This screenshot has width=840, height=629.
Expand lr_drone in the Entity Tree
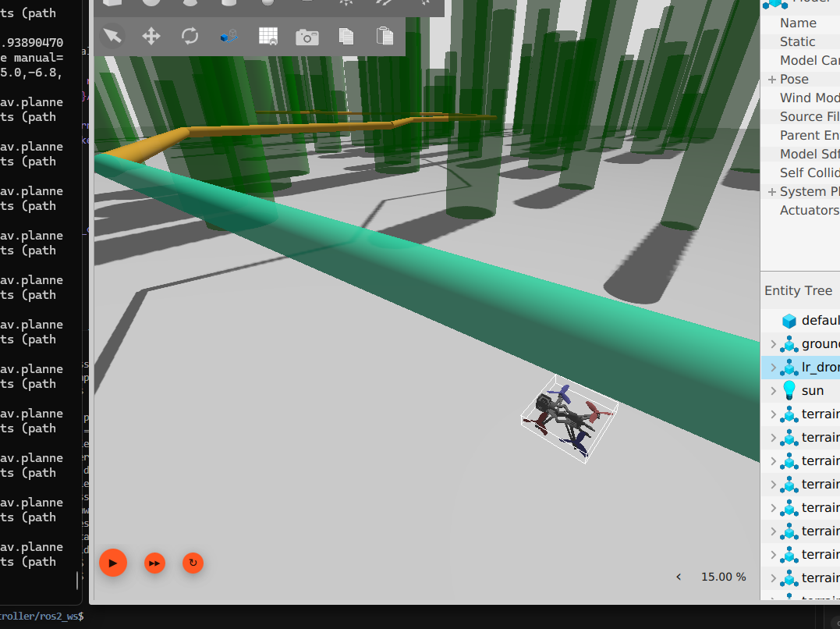tap(773, 367)
